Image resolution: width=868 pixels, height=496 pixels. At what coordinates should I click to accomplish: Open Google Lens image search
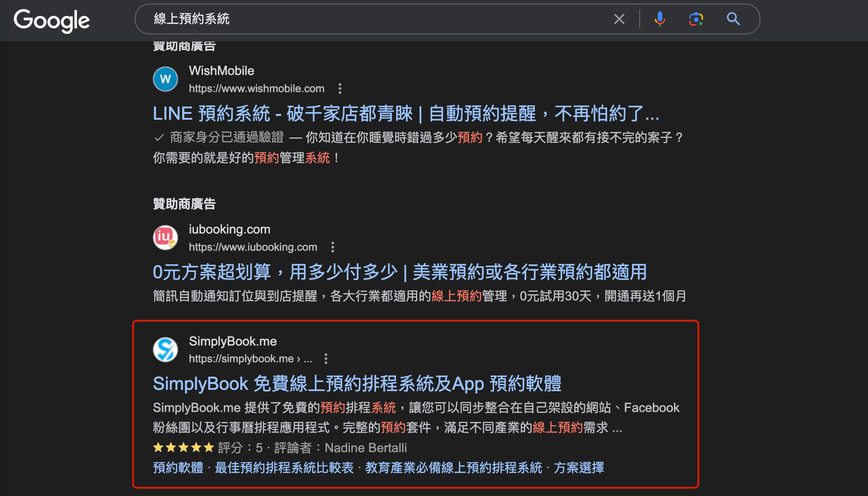(696, 19)
